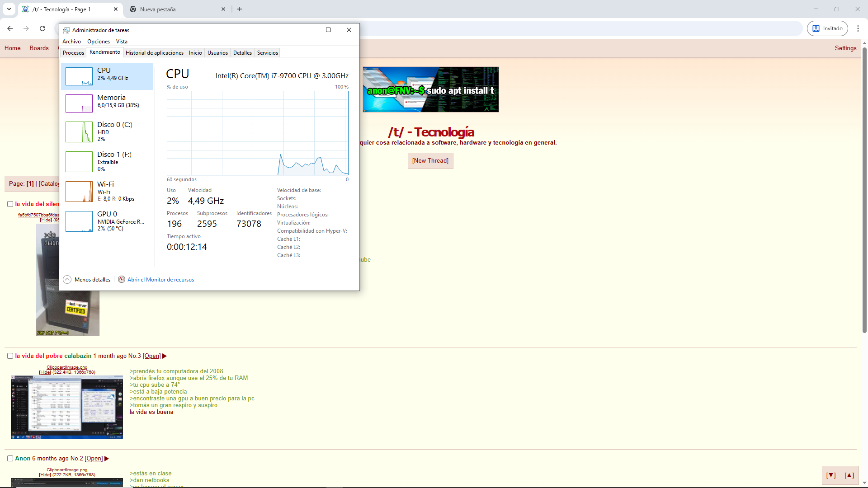
Task: Click the browser forward arrow
Action: 26,28
